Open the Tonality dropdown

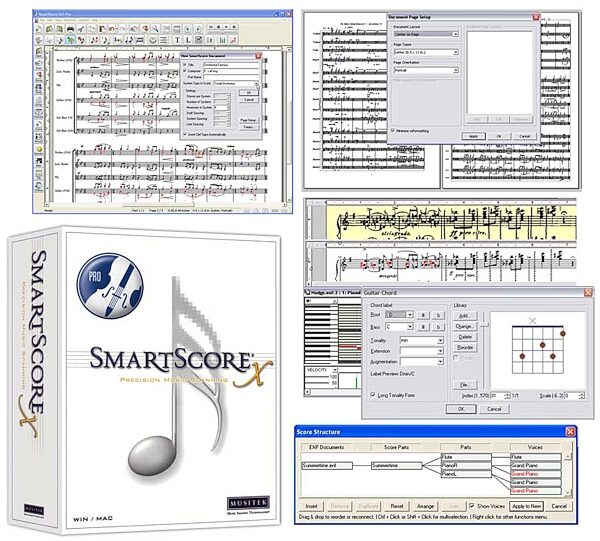440,340
